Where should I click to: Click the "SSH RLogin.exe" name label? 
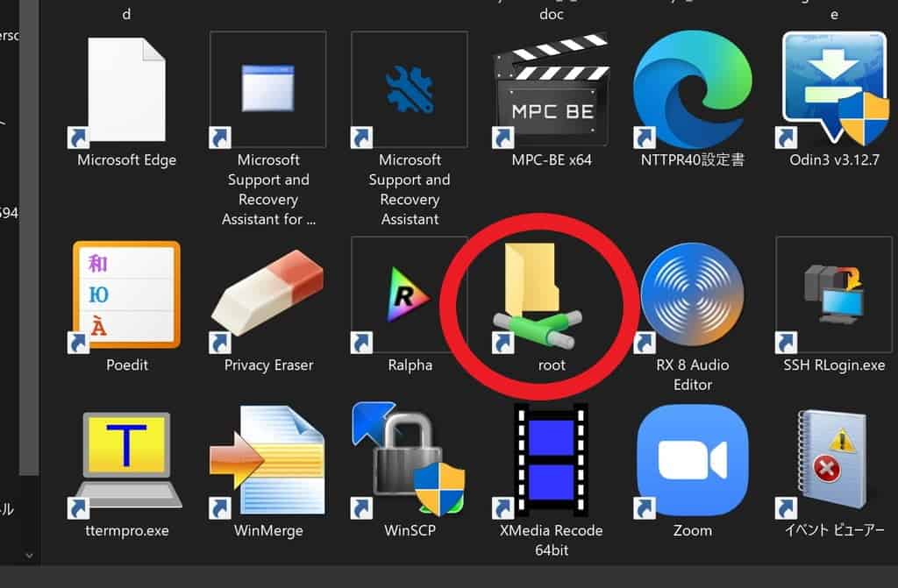834,365
